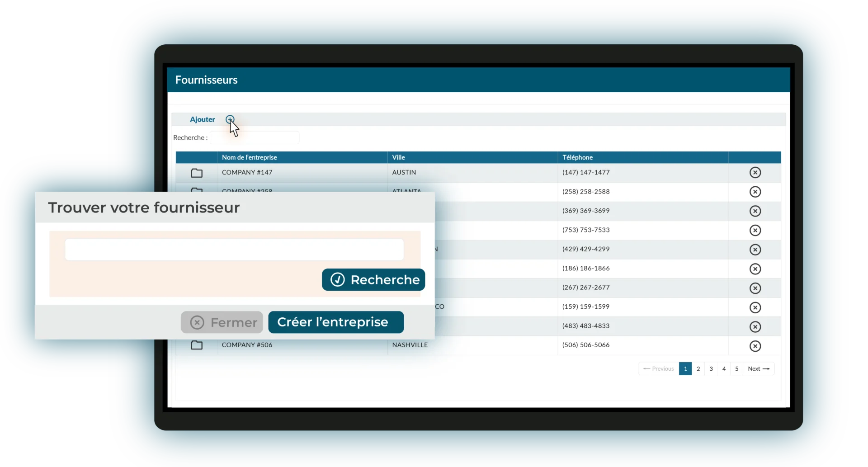The height and width of the screenshot is (467, 868).
Task: Focus the Recherche filter field
Action: tap(254, 137)
